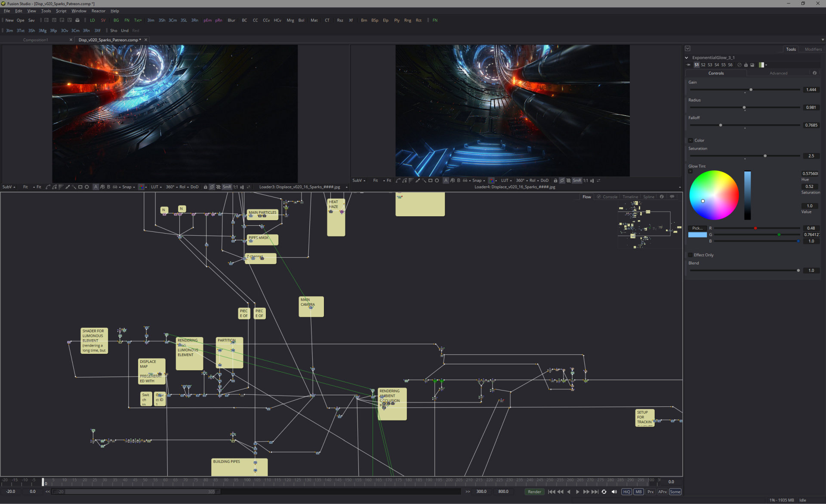Open SubV dropdown in left viewer
The height and width of the screenshot is (504, 826).
tap(9, 187)
